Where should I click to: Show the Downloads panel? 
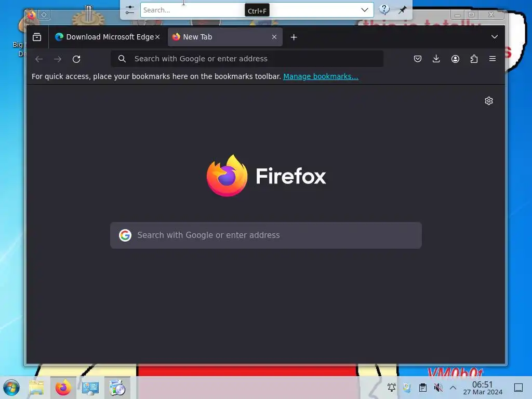[x=436, y=59]
